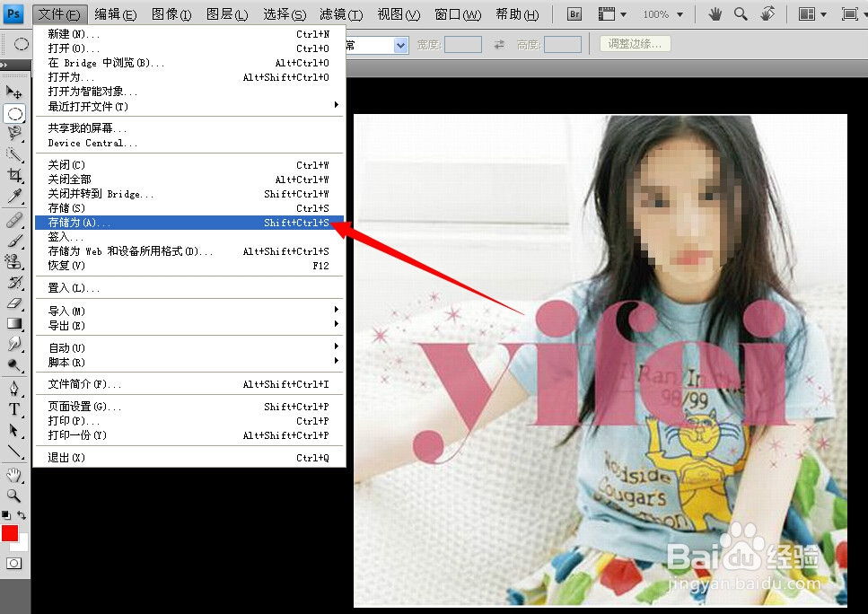This screenshot has height=614, width=868.
Task: Expand the 自动 submenu
Action: [189, 347]
